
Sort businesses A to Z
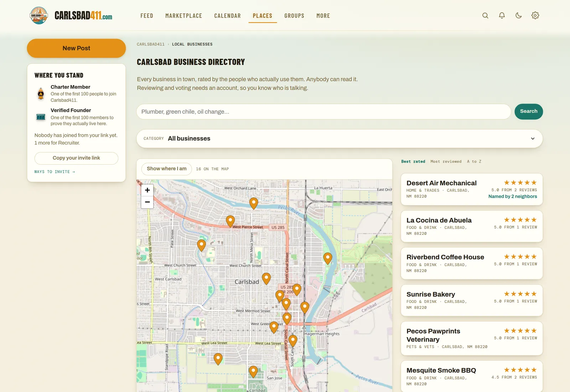474,161
